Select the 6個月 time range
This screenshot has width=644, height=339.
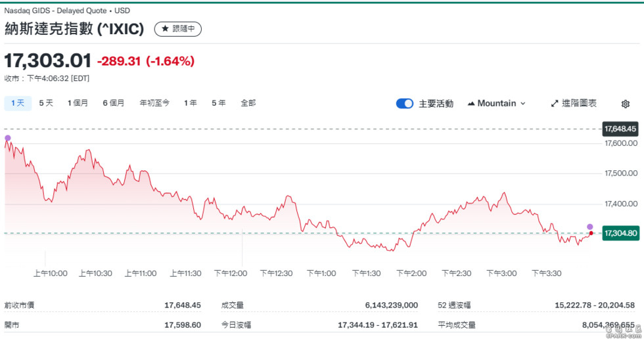click(x=113, y=103)
